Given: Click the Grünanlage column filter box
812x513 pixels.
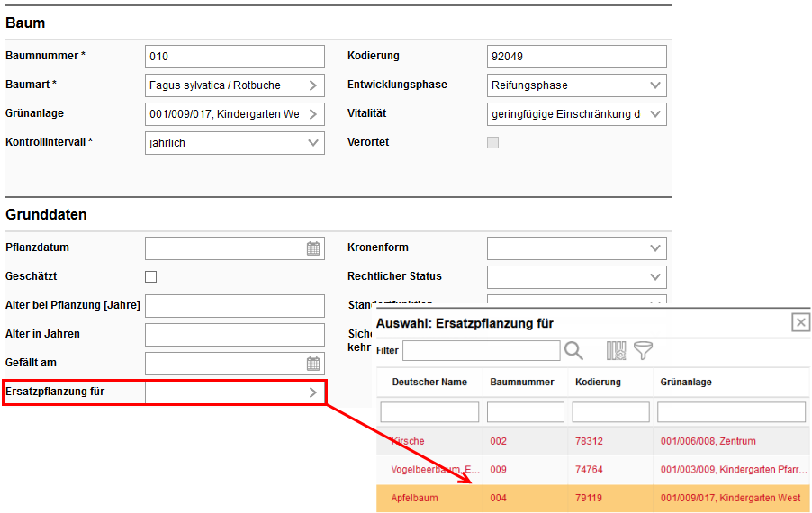Looking at the screenshot, I should click(731, 412).
